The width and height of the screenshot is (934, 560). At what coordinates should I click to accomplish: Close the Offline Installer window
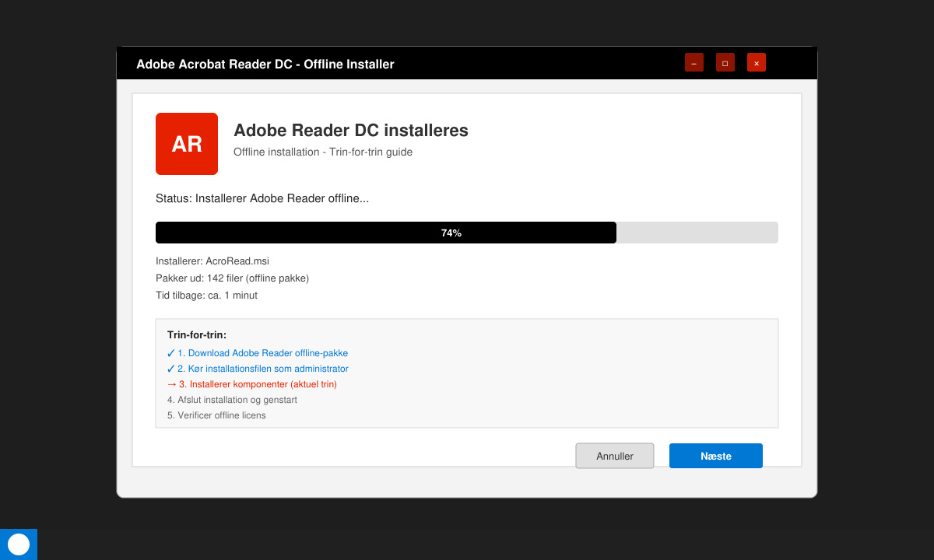757,63
